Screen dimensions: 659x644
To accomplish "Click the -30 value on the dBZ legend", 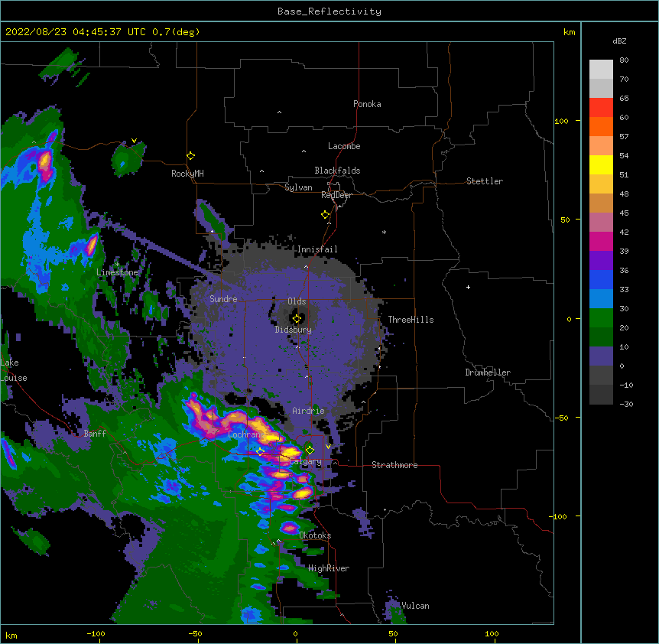I will [626, 404].
